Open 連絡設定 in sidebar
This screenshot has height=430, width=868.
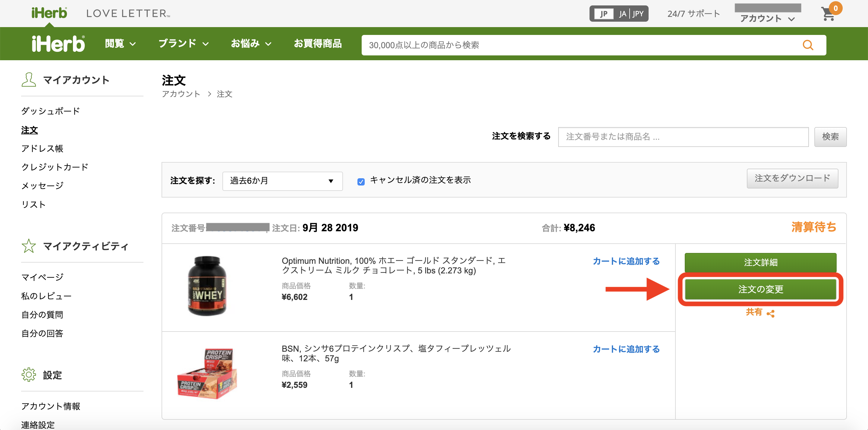click(x=38, y=425)
